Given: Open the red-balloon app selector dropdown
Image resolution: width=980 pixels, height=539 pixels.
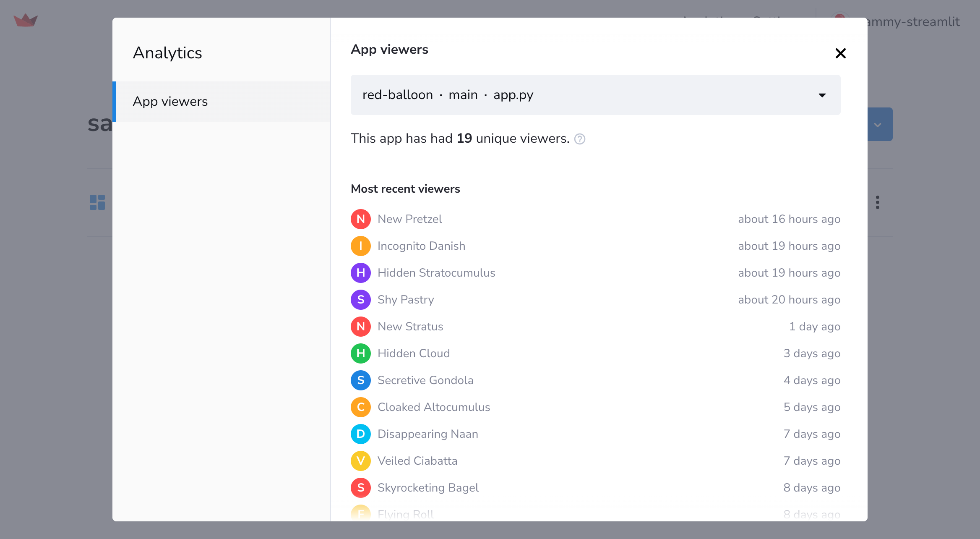Looking at the screenshot, I should 595,95.
